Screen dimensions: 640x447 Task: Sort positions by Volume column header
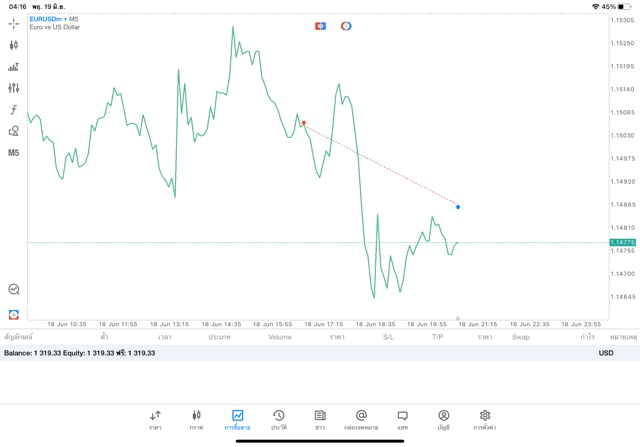280,337
